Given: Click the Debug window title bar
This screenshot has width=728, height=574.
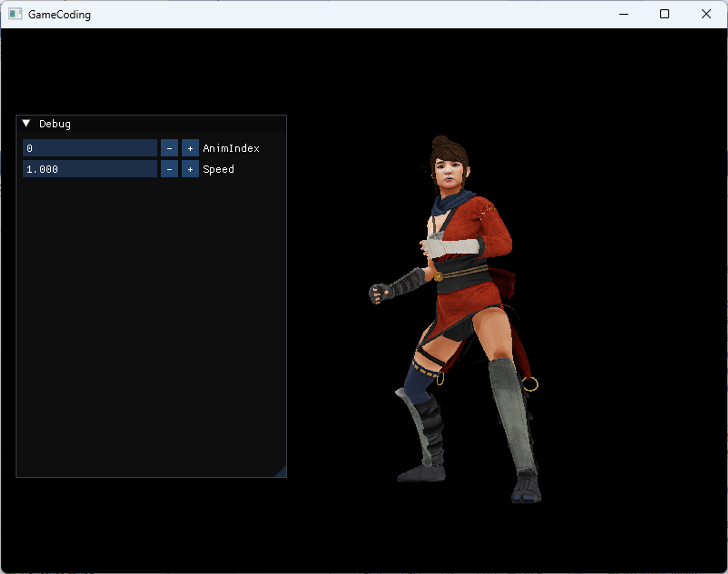Looking at the screenshot, I should (164, 124).
